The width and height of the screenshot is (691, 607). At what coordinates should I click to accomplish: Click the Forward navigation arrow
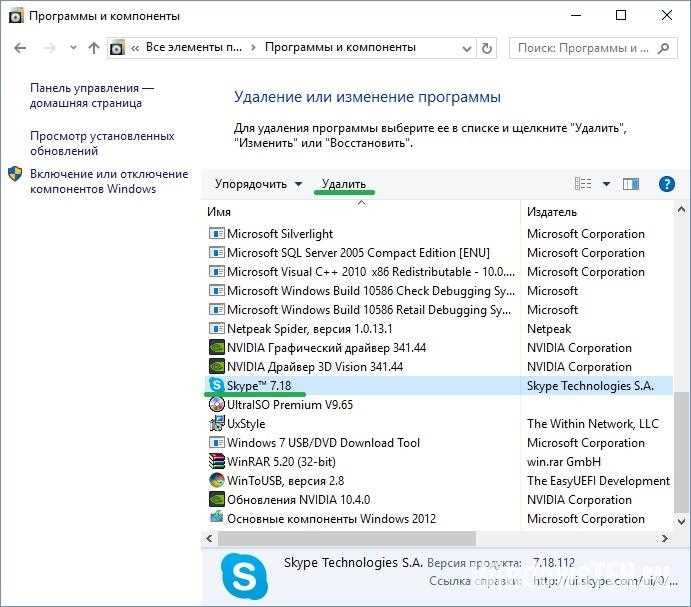coord(49,48)
